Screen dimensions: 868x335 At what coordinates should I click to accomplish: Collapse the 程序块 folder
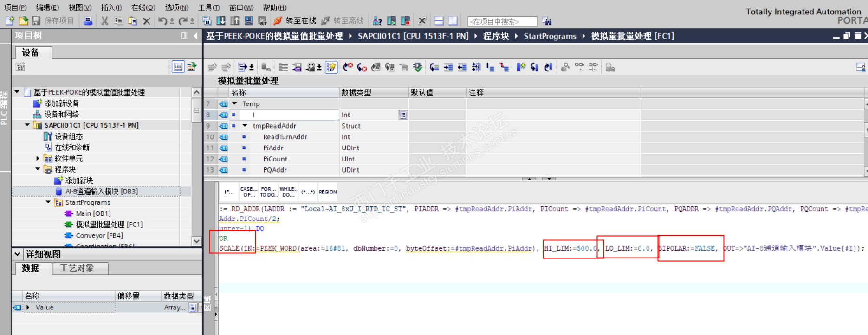(x=38, y=169)
